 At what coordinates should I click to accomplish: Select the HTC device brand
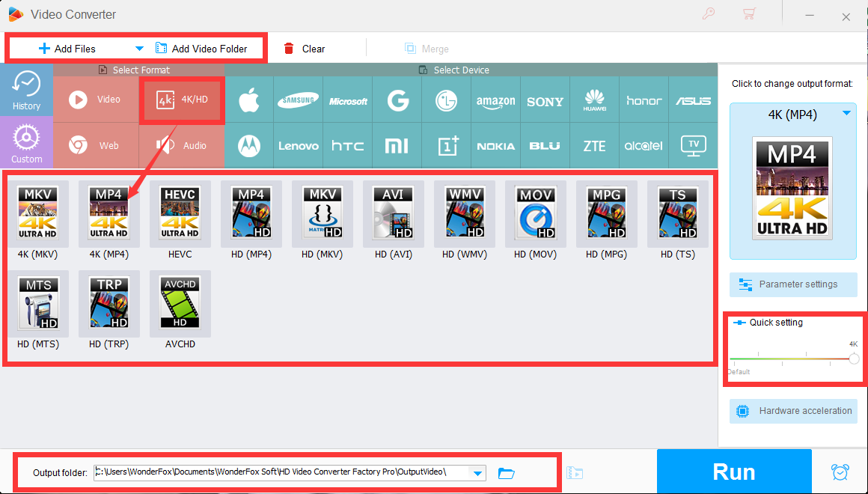pyautogui.click(x=348, y=146)
